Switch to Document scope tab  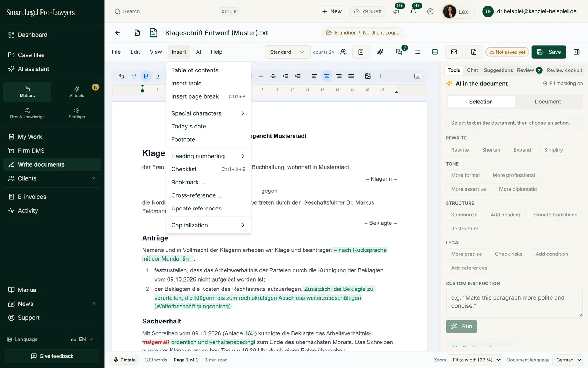pyautogui.click(x=548, y=102)
